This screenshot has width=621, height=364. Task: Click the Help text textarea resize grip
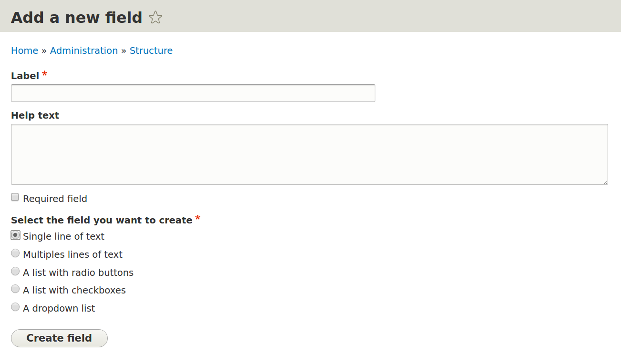point(605,182)
